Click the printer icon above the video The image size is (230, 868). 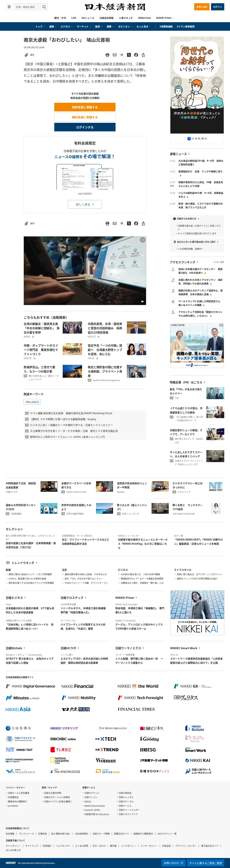click(x=107, y=223)
